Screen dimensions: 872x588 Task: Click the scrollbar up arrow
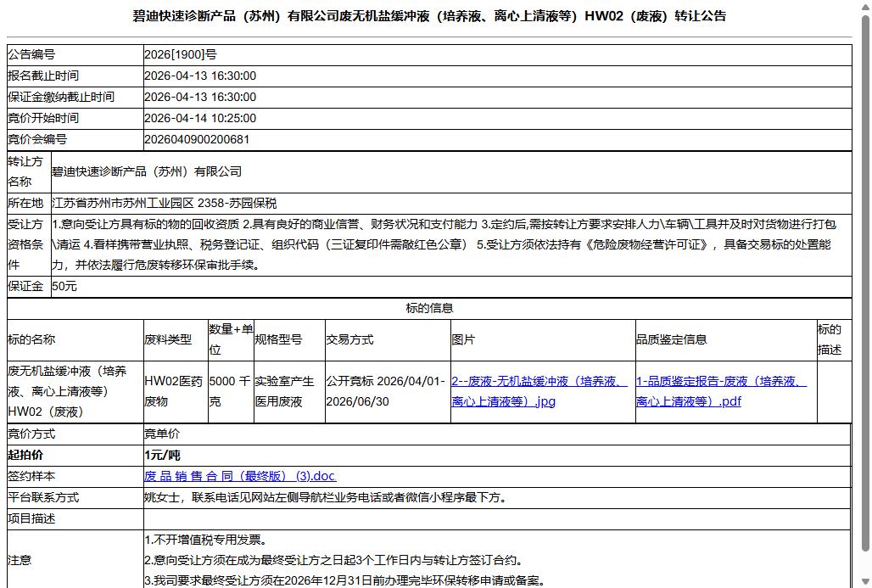pos(865,6)
